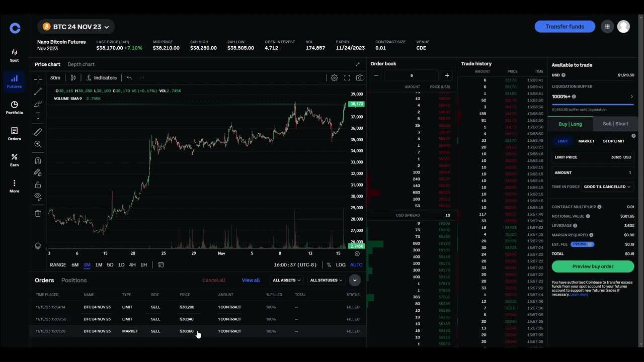Select the Stop Limit order type
Screen dimensions: 644x362
[614, 141]
